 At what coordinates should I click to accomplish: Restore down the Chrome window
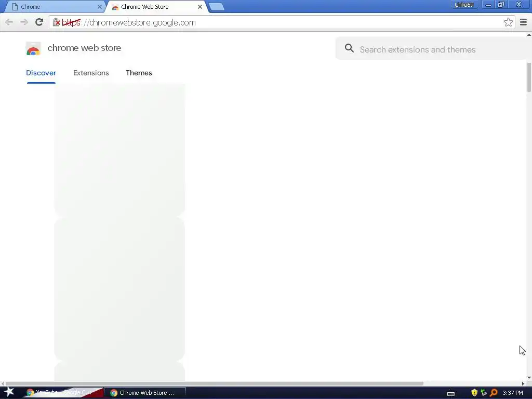point(501,5)
